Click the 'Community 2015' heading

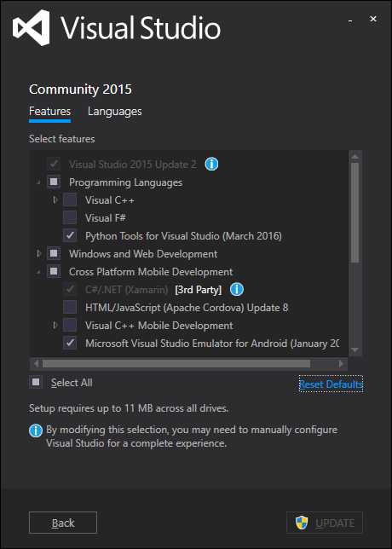[80, 90]
